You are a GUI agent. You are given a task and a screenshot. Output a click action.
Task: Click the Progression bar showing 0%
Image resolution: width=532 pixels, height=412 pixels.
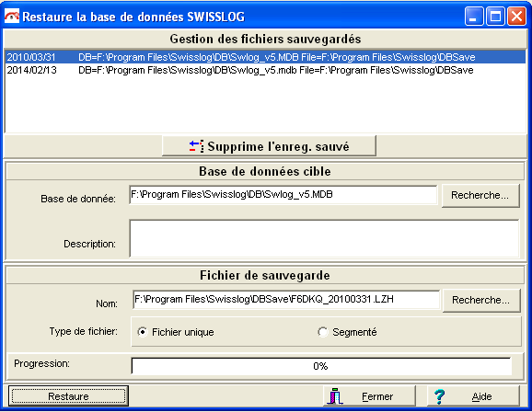coord(321,366)
